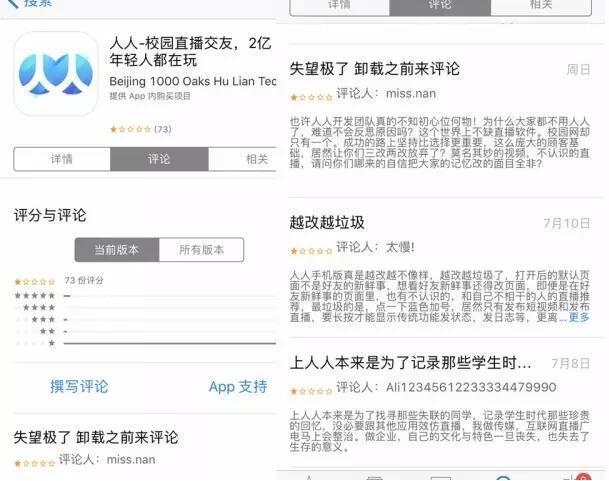The height and width of the screenshot is (481, 609).
Task: Click reviewer Ali1234561223333447​9990
Action: pos(471,387)
